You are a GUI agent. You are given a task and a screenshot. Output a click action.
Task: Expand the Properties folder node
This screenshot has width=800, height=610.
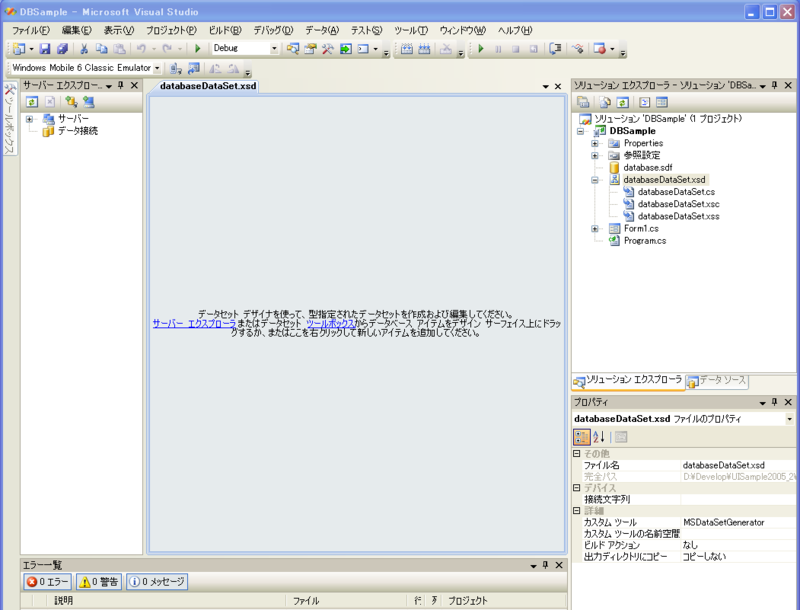pos(595,143)
